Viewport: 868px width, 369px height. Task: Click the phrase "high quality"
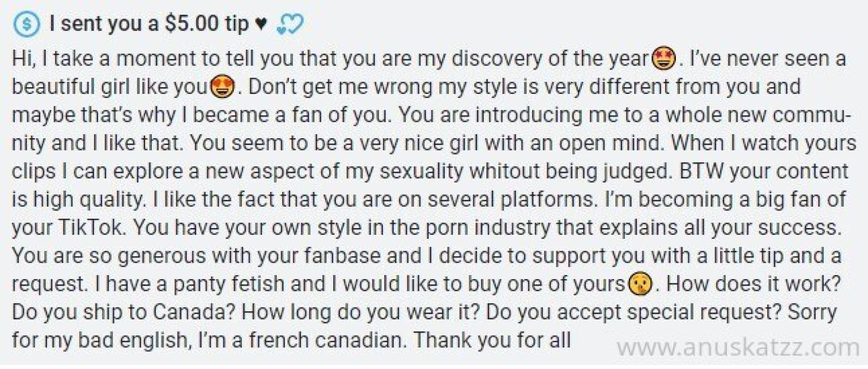point(88,199)
